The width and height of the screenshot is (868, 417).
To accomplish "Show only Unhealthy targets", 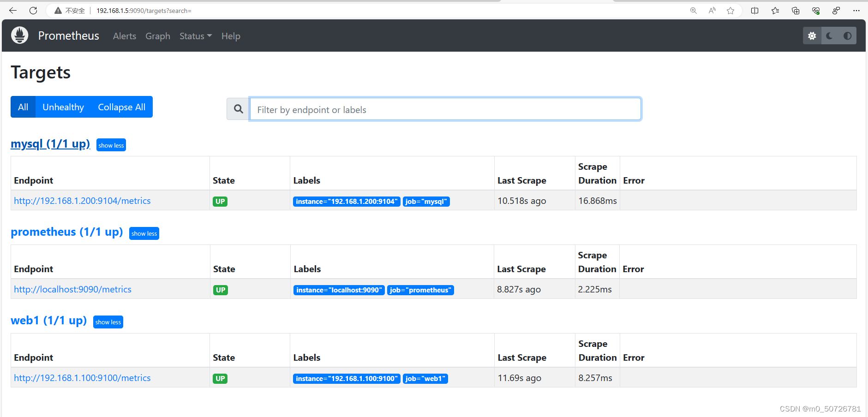I will pos(63,107).
